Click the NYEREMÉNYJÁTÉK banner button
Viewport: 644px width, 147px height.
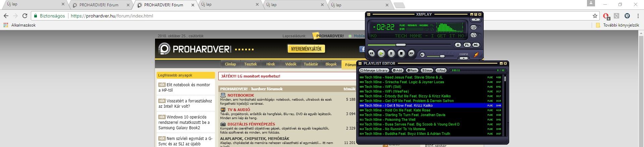[306, 49]
